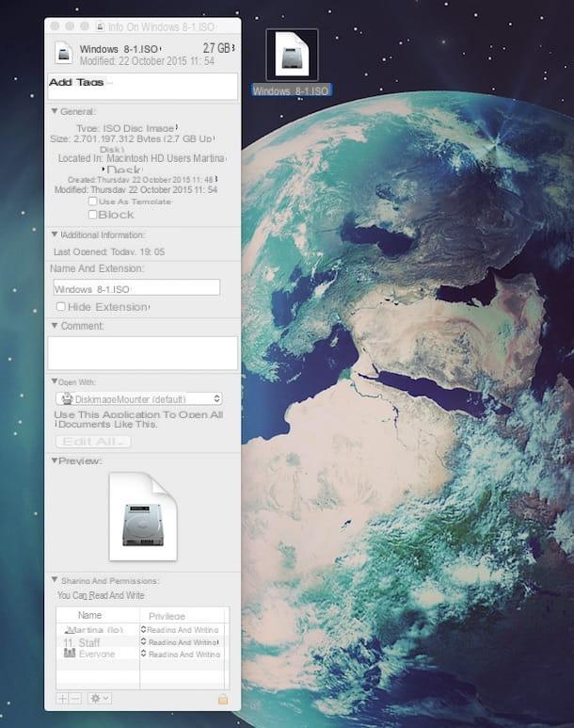Select the Everyone row in permissions table

pyautogui.click(x=142, y=654)
